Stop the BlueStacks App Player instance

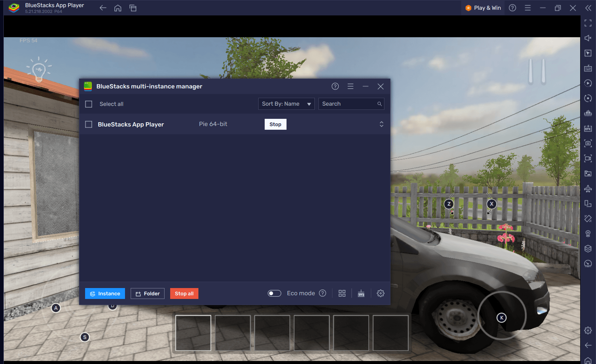click(x=275, y=124)
